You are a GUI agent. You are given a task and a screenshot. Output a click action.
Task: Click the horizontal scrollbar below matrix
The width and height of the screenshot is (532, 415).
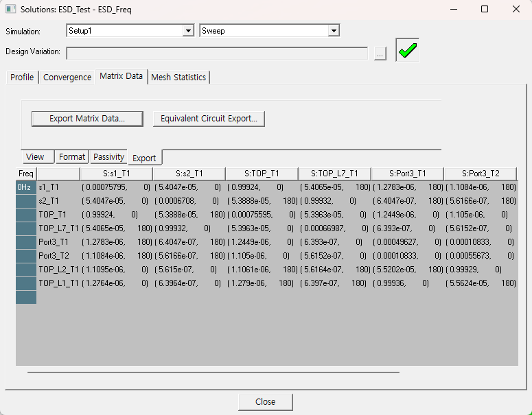(213, 372)
